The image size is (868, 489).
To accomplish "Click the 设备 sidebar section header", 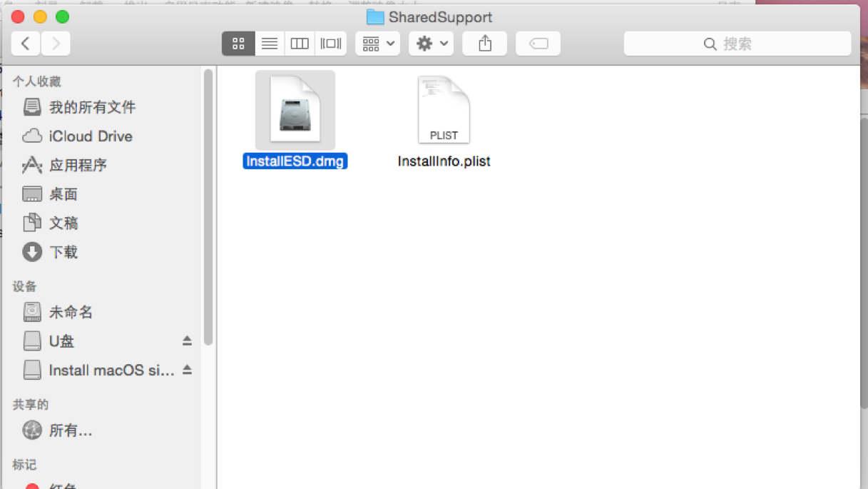I will click(x=24, y=286).
